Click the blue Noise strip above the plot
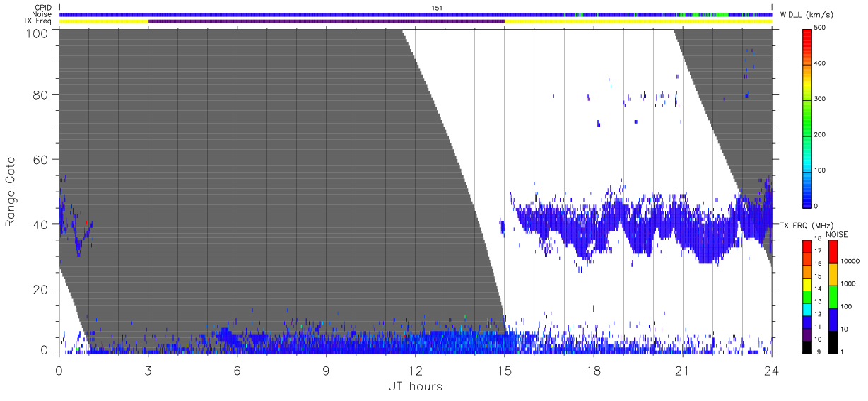Screen dimensions: 868x401 coord(416,14)
